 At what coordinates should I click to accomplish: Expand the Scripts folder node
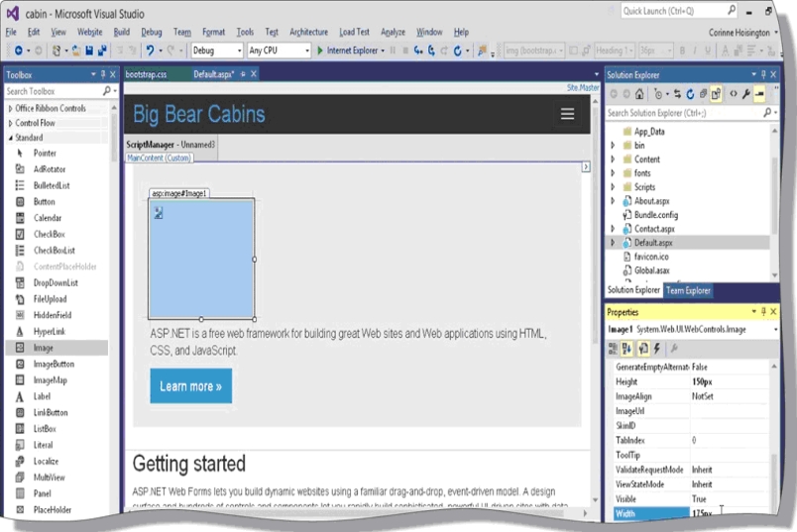point(613,187)
